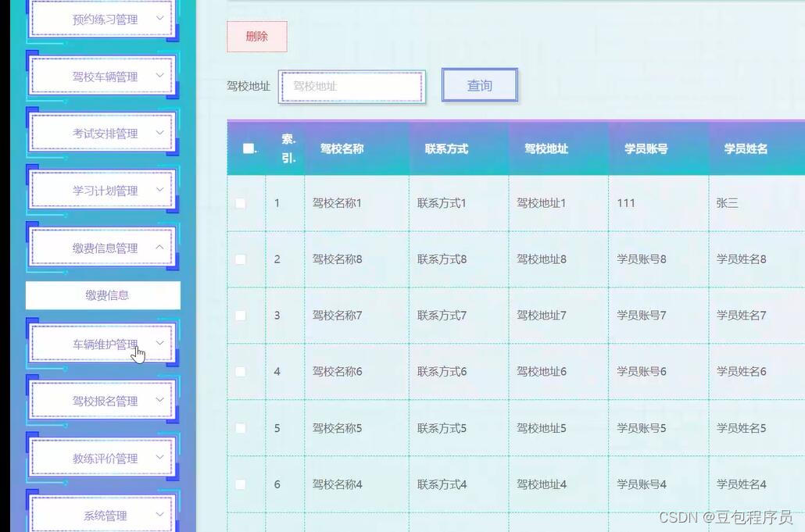
Task: Expand the 驾校车辆管理 sidebar menu
Action: click(101, 76)
